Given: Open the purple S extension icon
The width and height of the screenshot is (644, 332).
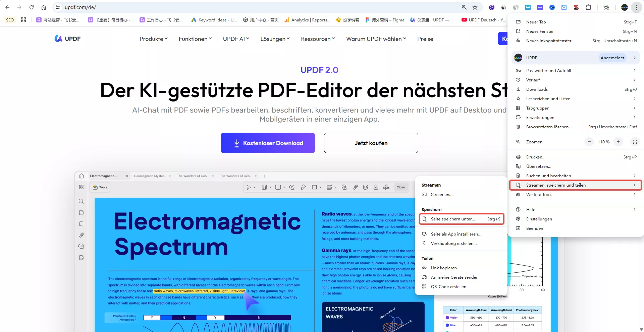Looking at the screenshot, I should click(x=492, y=7).
